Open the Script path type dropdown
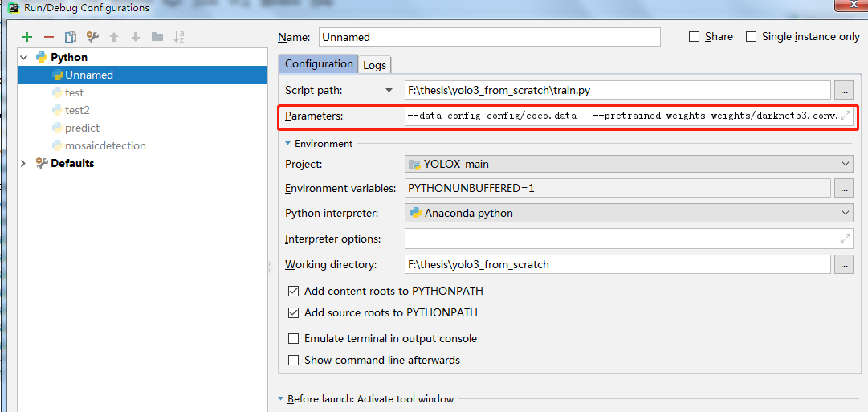868x412 pixels. [389, 90]
